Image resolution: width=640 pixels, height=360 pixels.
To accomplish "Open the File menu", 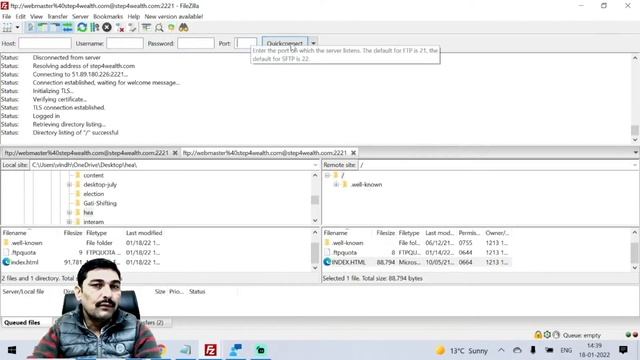I will (x=7, y=16).
